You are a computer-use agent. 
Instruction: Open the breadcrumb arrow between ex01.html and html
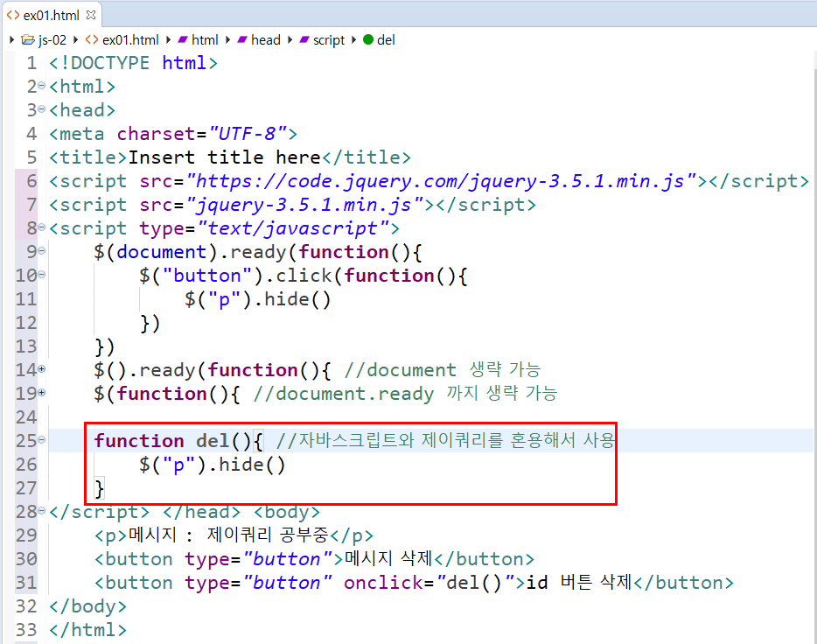(168, 39)
